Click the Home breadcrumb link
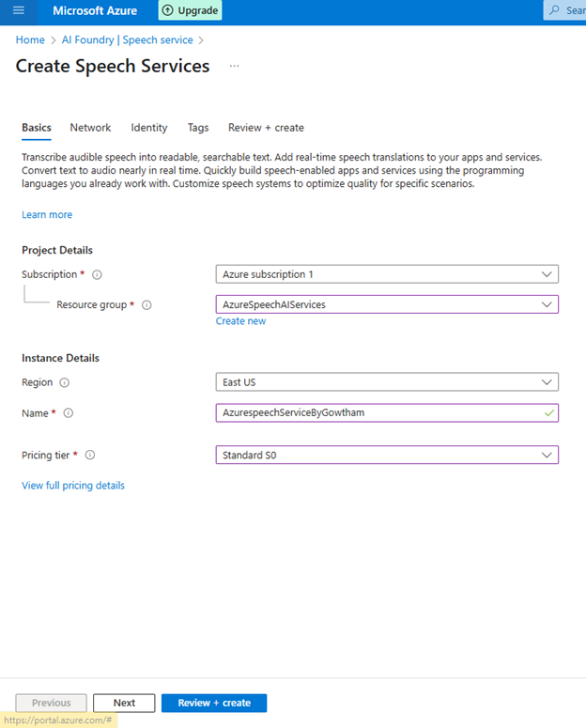The width and height of the screenshot is (586, 728). coord(30,40)
